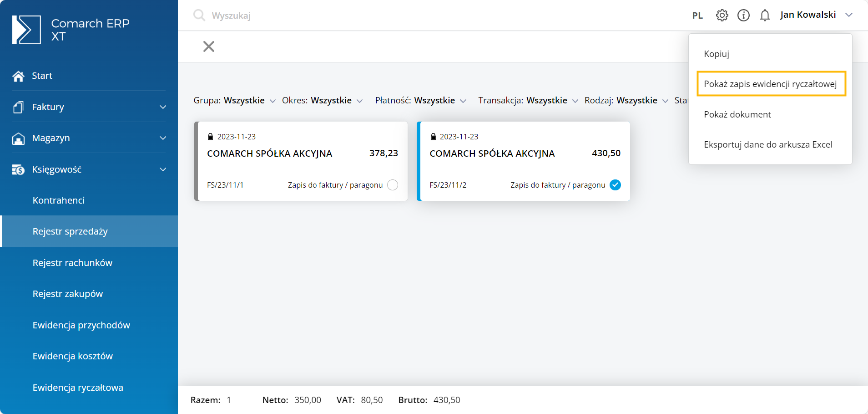Open the Płatność filter dropdown
This screenshot has height=414, width=868.
point(420,100)
